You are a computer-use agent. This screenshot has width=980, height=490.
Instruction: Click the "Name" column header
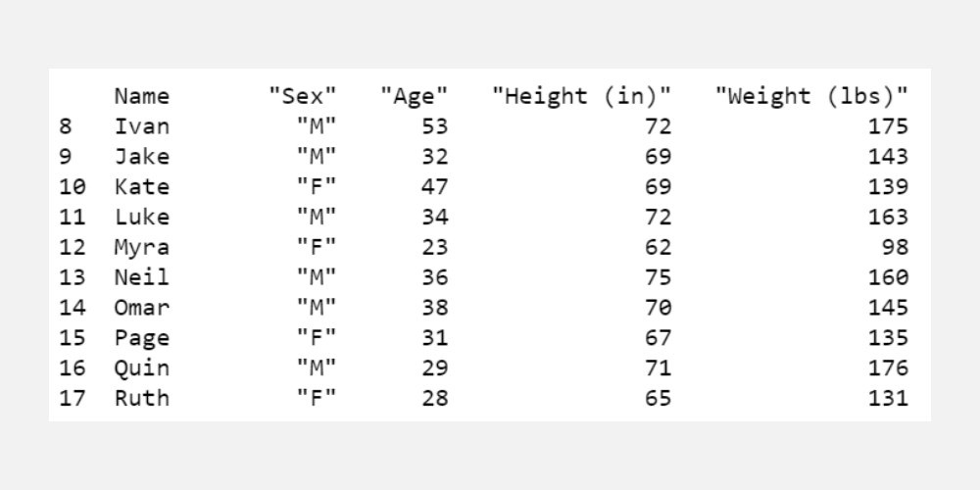click(x=141, y=96)
